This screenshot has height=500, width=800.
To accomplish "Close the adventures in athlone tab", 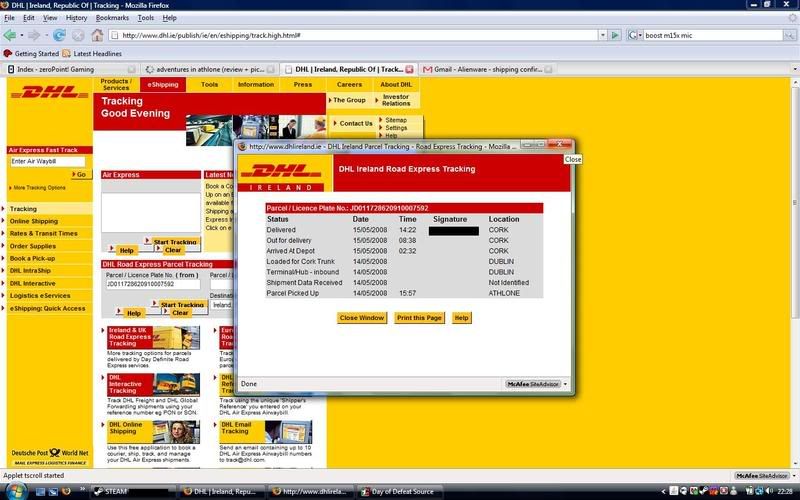I will tap(270, 69).
